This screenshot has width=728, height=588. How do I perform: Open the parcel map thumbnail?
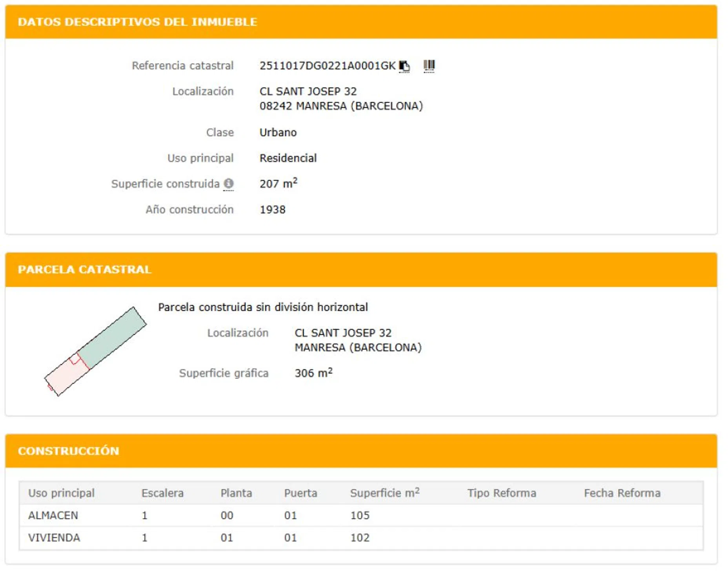pyautogui.click(x=95, y=351)
